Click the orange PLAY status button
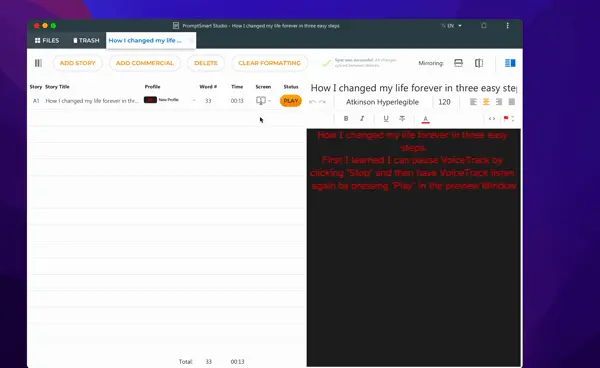This screenshot has width=600, height=368. (291, 101)
